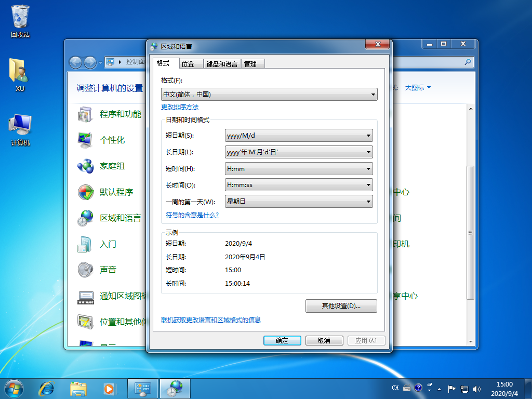Screen dimensions: 532x399
Task: Open Windows Explorer from the taskbar
Action: (x=78, y=389)
